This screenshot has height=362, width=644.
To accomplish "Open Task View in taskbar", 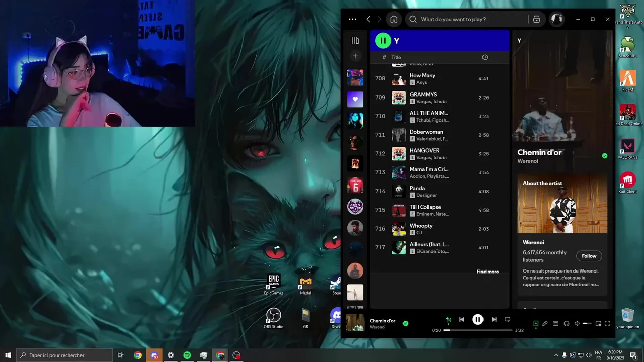I will tap(121, 355).
